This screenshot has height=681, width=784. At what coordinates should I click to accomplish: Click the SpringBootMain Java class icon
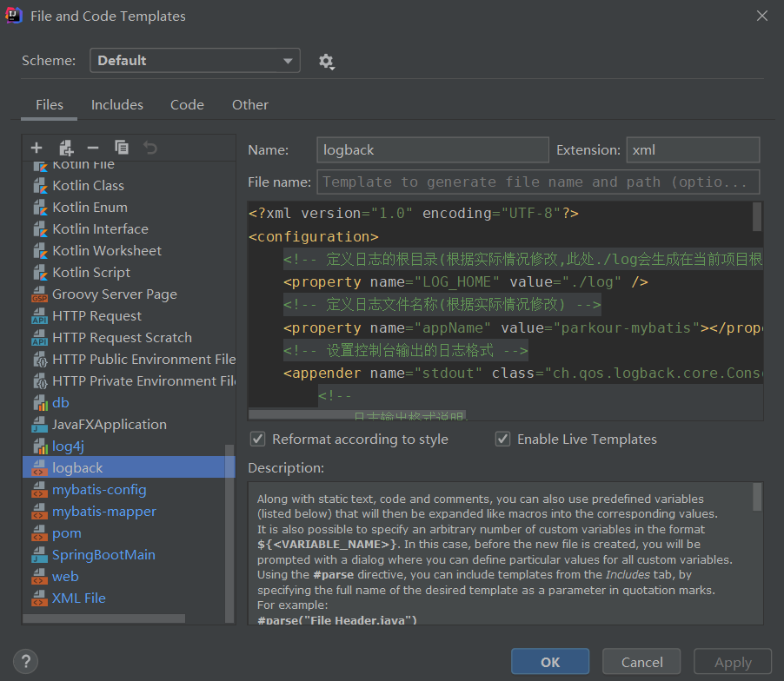coord(39,555)
